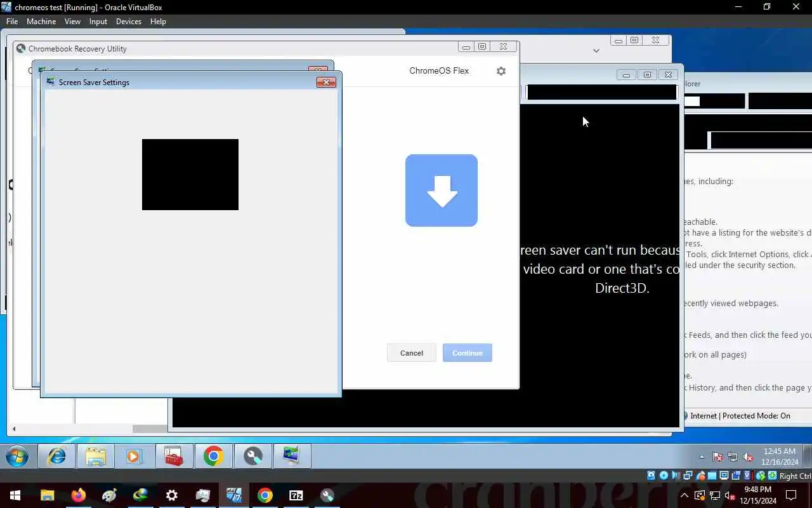
Task: Open the Windows 7 Start orb
Action: 17,456
